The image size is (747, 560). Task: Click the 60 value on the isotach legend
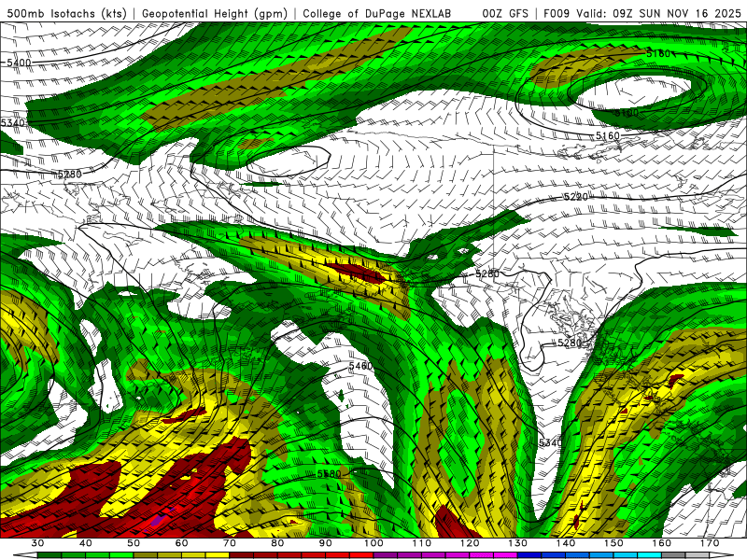click(x=181, y=543)
